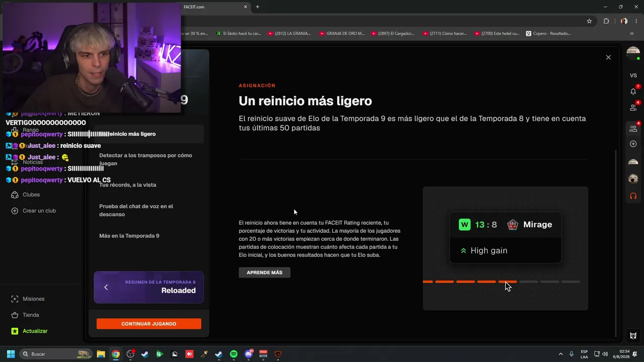Open Voicemeeter from taskbar
Viewport: 644px width, 362px height.
click(263, 354)
